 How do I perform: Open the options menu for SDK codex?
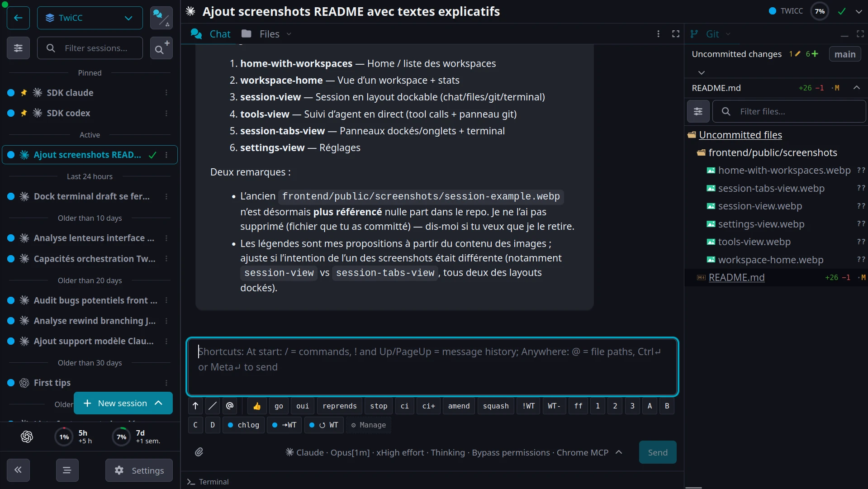166,113
